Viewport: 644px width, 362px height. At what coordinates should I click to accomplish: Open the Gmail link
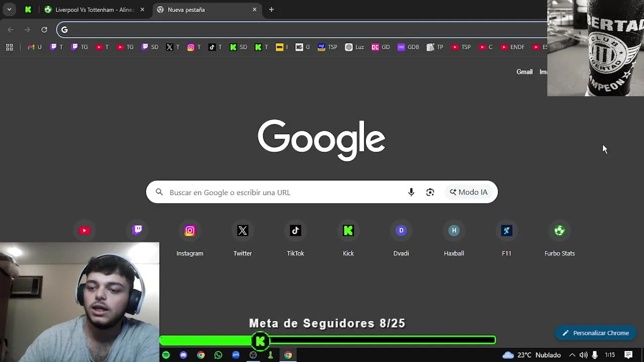(524, 72)
